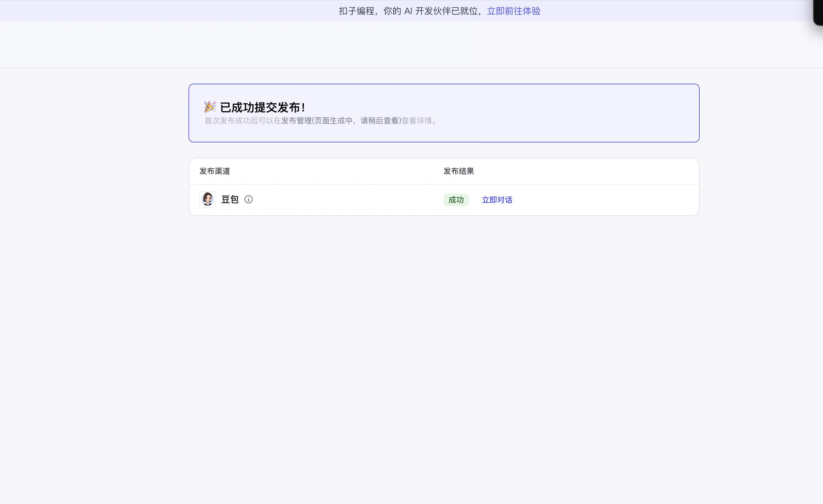Click the 页面生成中，请稍后查看 note text

pyautogui.click(x=357, y=121)
